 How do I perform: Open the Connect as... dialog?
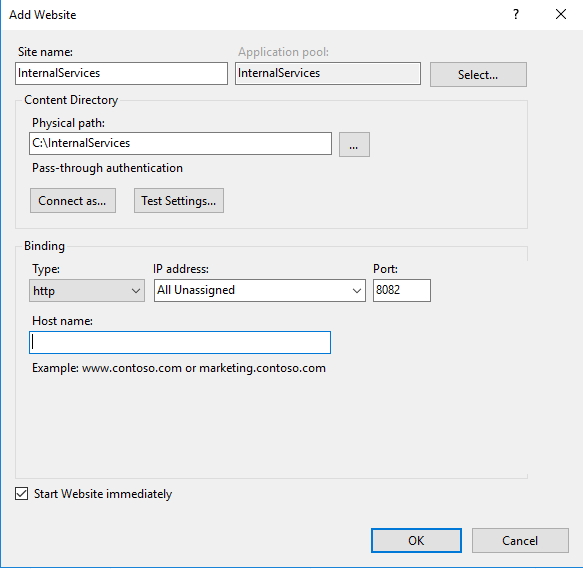pos(73,201)
